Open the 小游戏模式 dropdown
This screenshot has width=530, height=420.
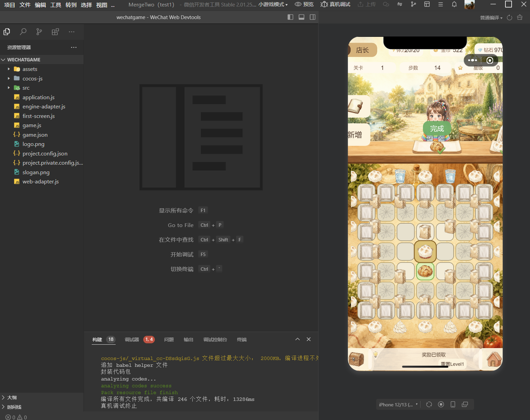[x=273, y=4]
